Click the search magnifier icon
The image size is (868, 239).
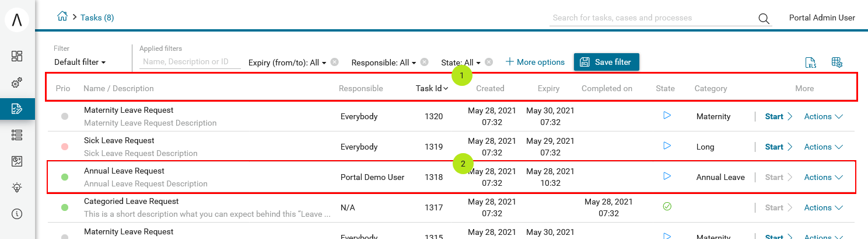pyautogui.click(x=764, y=18)
